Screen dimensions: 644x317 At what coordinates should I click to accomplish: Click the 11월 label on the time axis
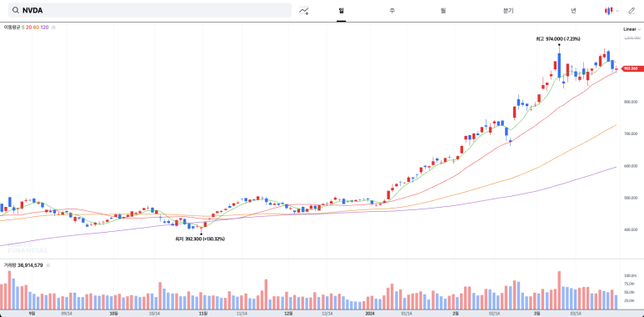(x=202, y=314)
